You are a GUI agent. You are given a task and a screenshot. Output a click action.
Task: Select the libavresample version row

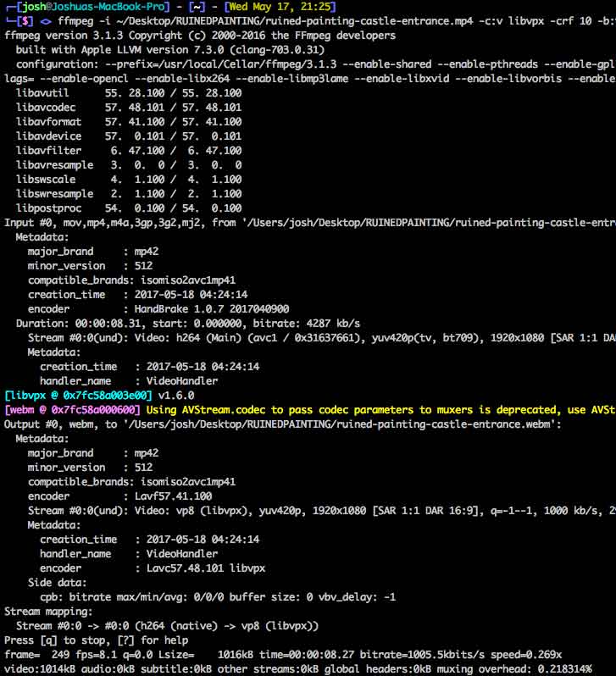tap(129, 165)
